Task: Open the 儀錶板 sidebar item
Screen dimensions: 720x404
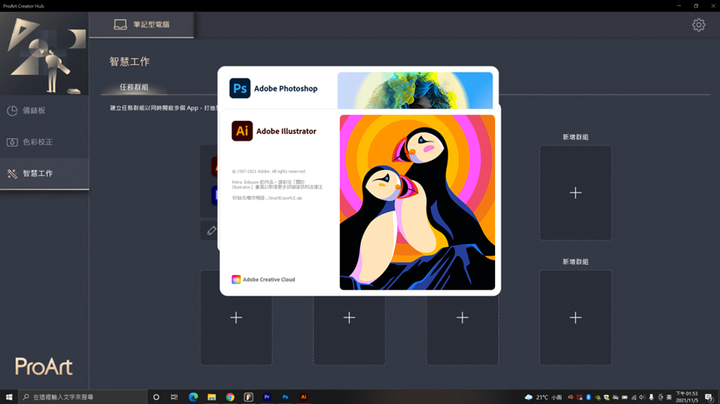Action: (x=45, y=110)
